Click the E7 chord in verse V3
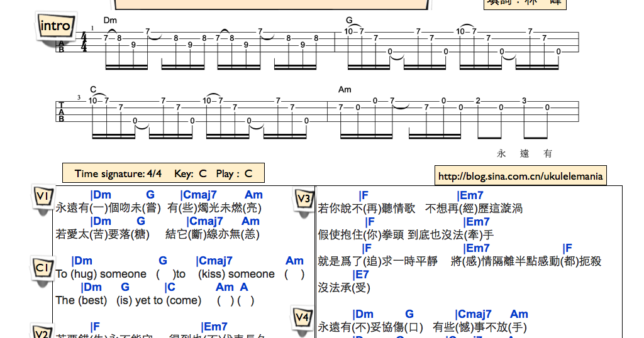 tap(360, 275)
